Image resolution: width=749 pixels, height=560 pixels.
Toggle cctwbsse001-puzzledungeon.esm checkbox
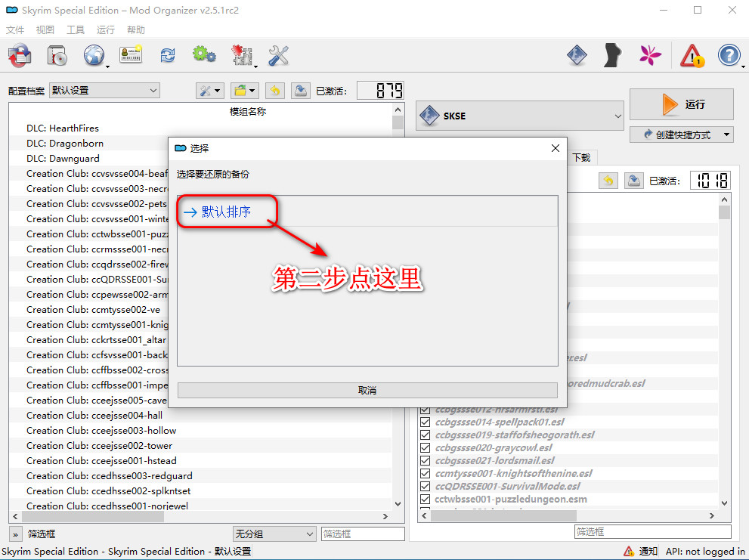coord(425,499)
